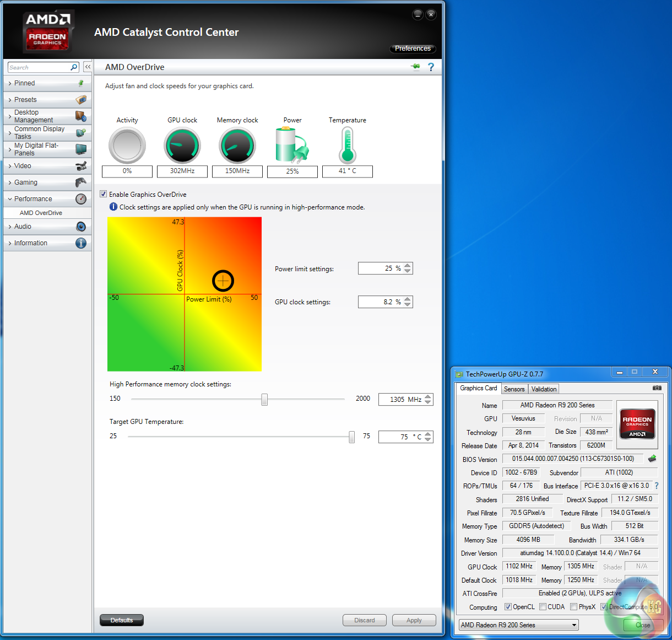Toggle the OpenCL checkbox
The height and width of the screenshot is (640, 672).
508,607
